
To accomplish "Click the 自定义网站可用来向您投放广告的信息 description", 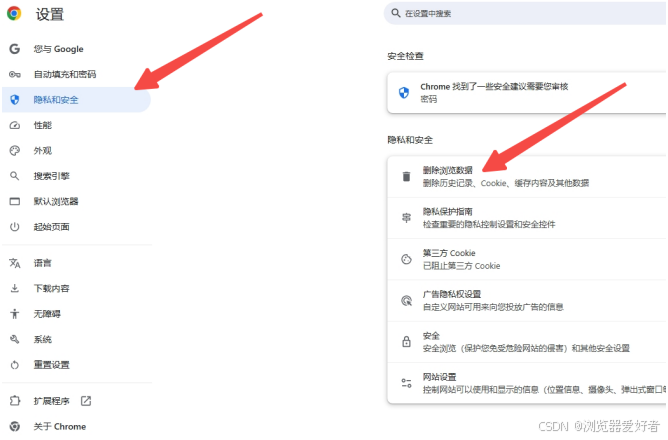I will pyautogui.click(x=493, y=307).
